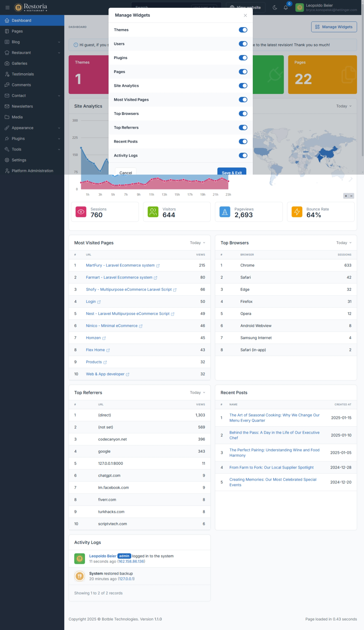Screen dimensions: 364x630
Task: Go to Testimonials in the sidebar
Action: (x=23, y=74)
